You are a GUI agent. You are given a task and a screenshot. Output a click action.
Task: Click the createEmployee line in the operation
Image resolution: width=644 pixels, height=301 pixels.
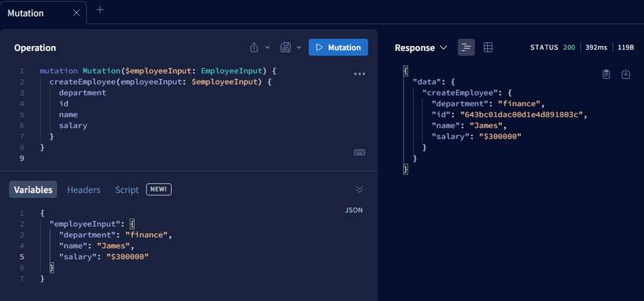161,81
